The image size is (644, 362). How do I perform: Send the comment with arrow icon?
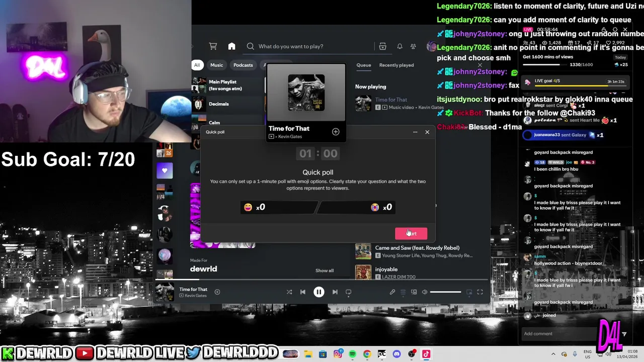click(624, 334)
